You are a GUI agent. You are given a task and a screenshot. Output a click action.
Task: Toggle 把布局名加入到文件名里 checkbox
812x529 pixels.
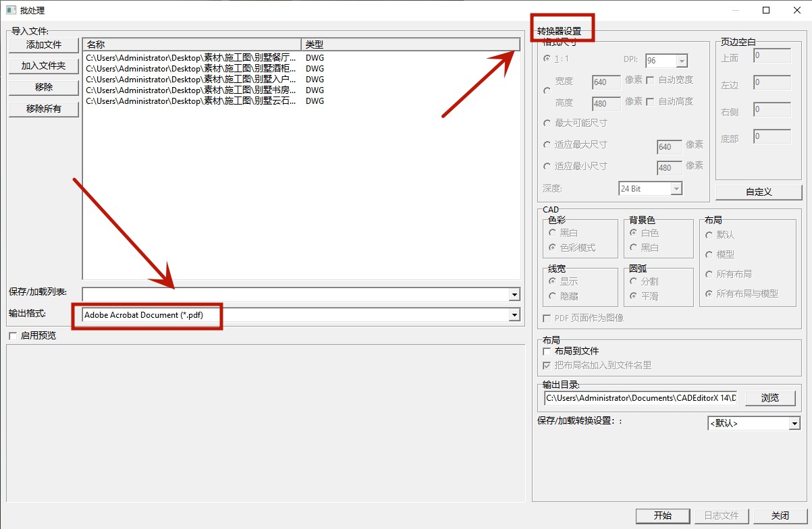point(547,365)
